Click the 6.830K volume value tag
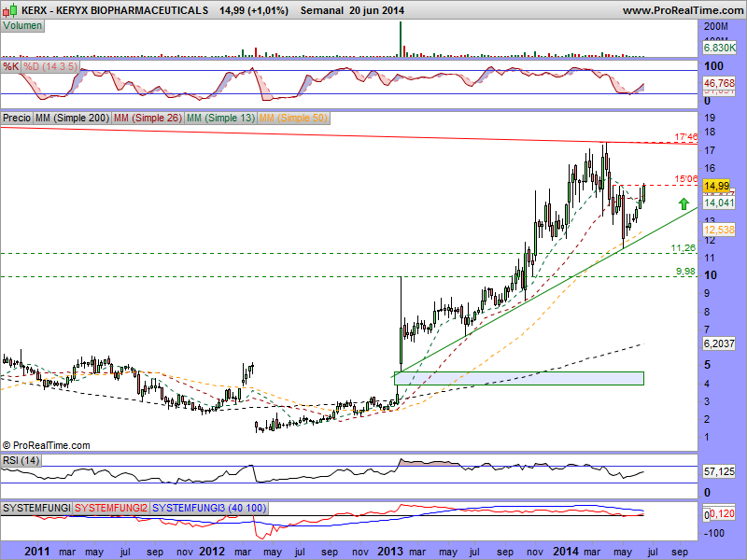The image size is (747, 560). pos(719,48)
